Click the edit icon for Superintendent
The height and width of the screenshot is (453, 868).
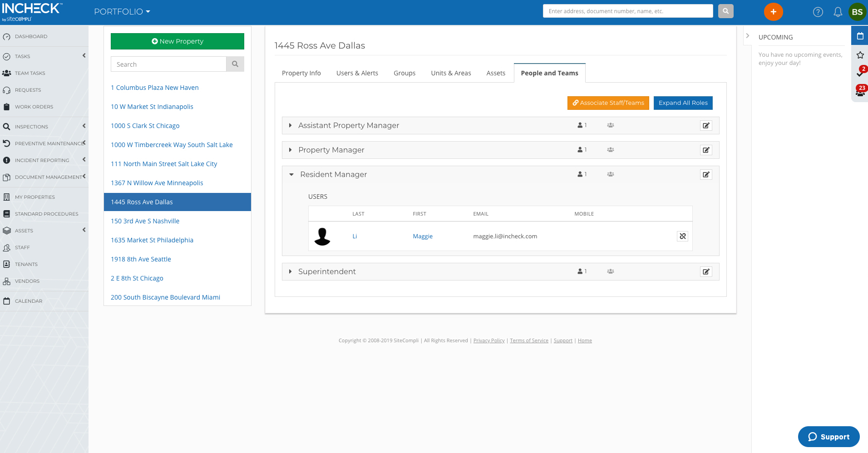[706, 272]
